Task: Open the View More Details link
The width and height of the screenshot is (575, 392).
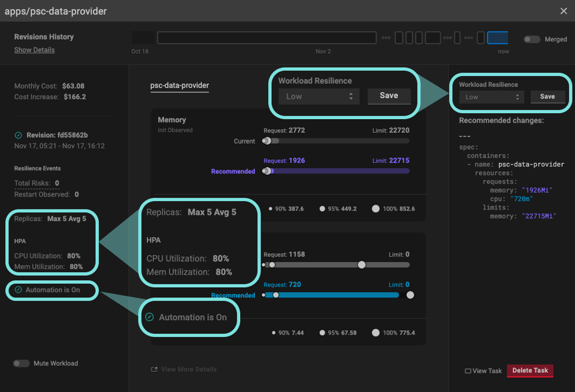Action: 189,369
